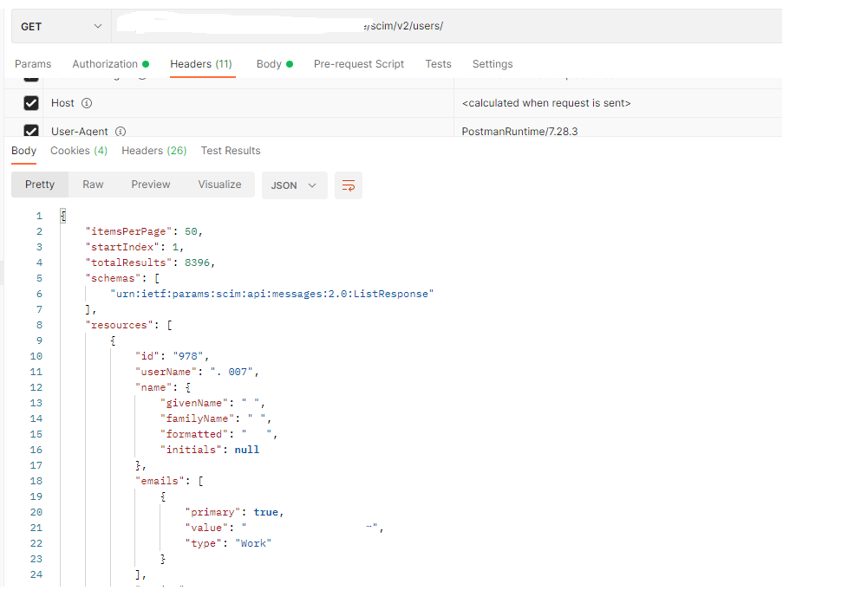Open the request Settings tab
This screenshot has width=848, height=616.
pyautogui.click(x=492, y=64)
